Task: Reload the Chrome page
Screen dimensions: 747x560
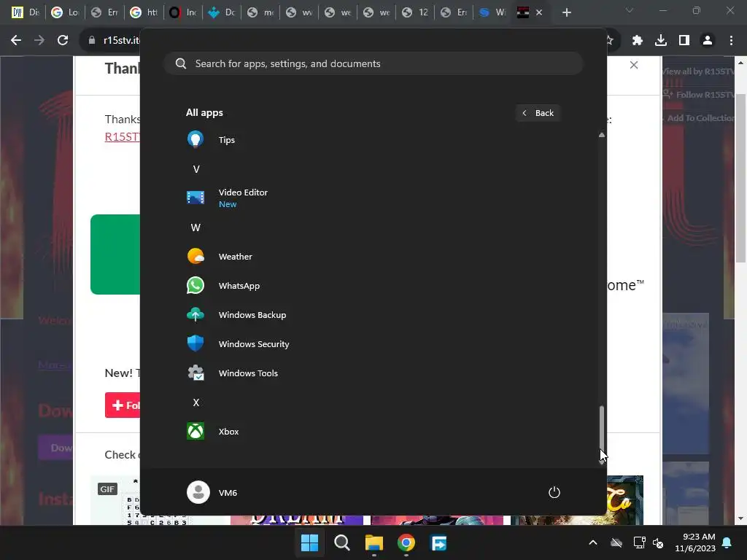Action: coord(63,41)
